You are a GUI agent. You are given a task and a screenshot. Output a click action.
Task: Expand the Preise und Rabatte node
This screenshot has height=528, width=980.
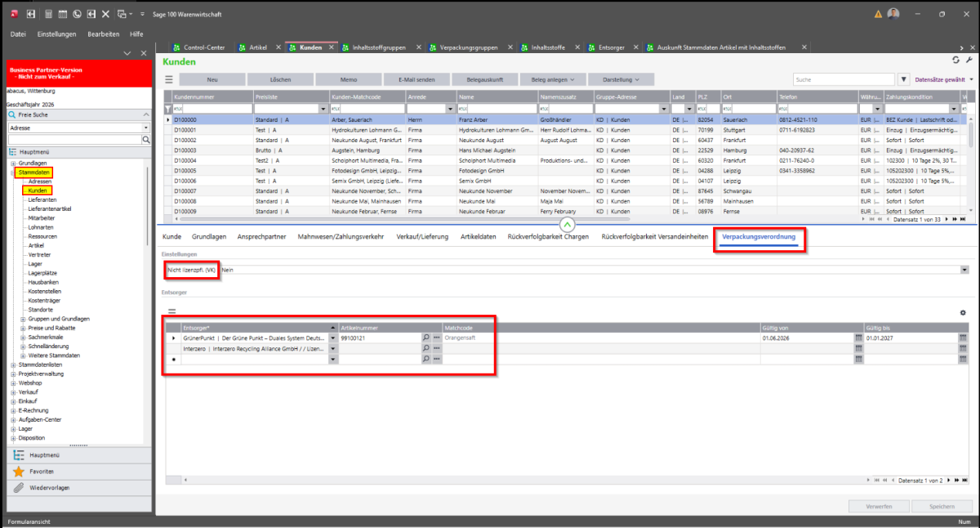22,328
